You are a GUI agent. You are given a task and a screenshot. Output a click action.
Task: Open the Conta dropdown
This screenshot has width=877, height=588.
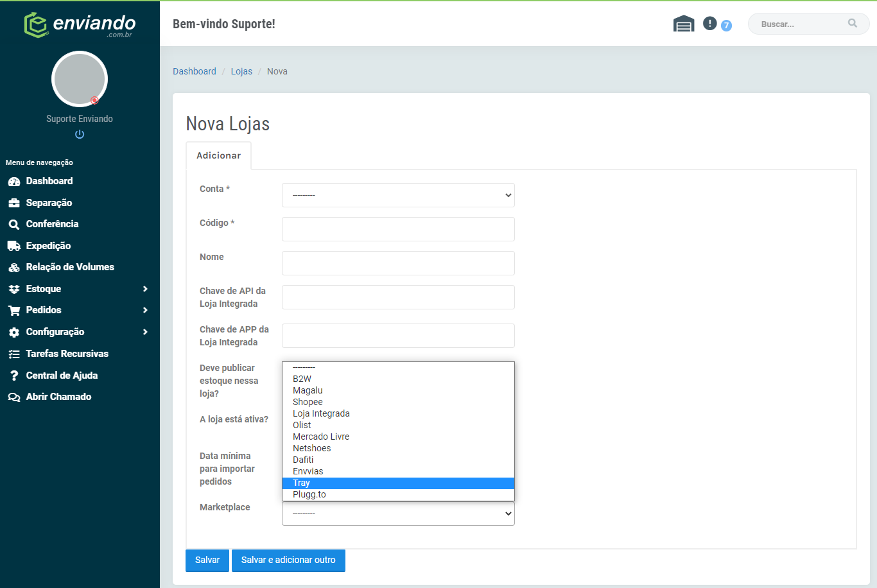(x=398, y=195)
